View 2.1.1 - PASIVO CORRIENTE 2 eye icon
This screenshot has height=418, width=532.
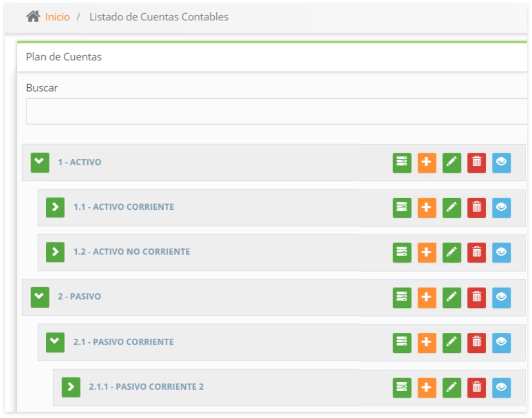coord(501,388)
